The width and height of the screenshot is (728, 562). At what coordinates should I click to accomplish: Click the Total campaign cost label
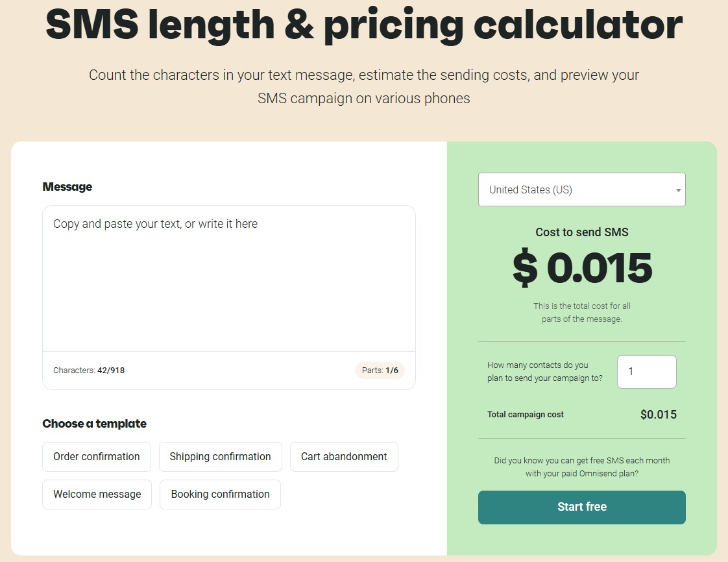click(526, 415)
